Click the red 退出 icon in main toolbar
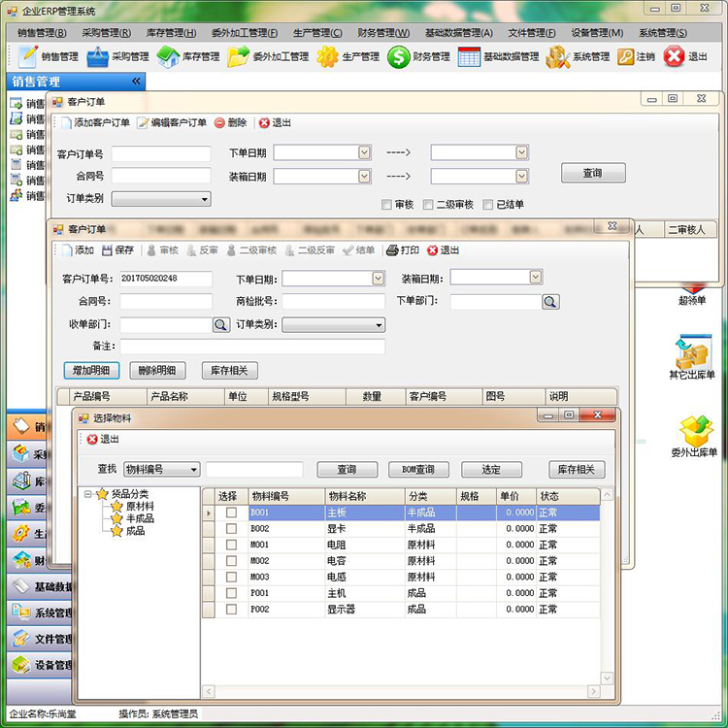The image size is (728, 728). (x=674, y=56)
